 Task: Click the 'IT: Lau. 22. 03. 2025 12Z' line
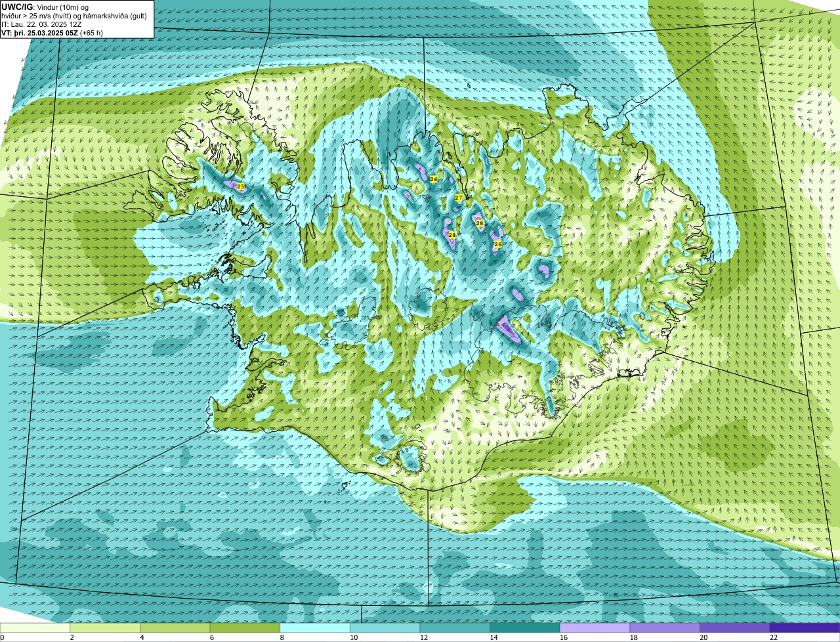[41, 24]
